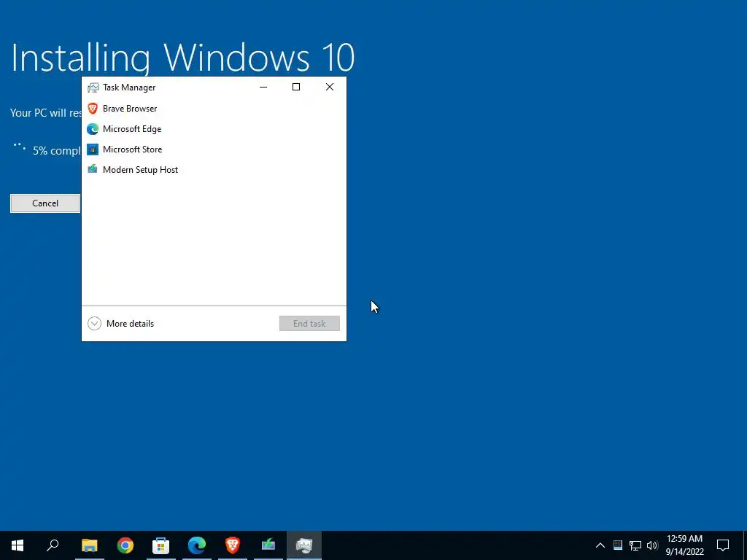This screenshot has width=747, height=560.
Task: Select Brave Browser in Task Manager list
Action: 214,109
